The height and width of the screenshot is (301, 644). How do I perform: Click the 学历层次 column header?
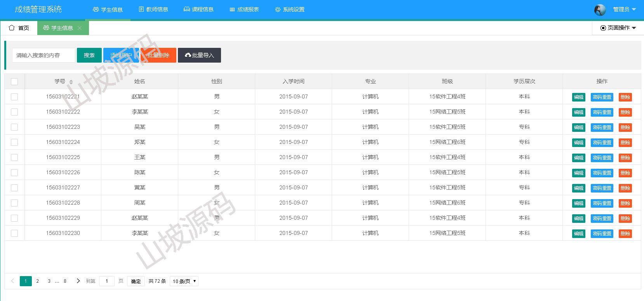pyautogui.click(x=524, y=81)
